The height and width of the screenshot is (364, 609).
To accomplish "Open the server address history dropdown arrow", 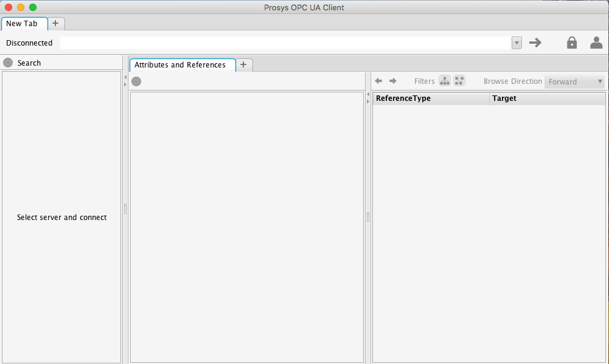I will click(517, 43).
